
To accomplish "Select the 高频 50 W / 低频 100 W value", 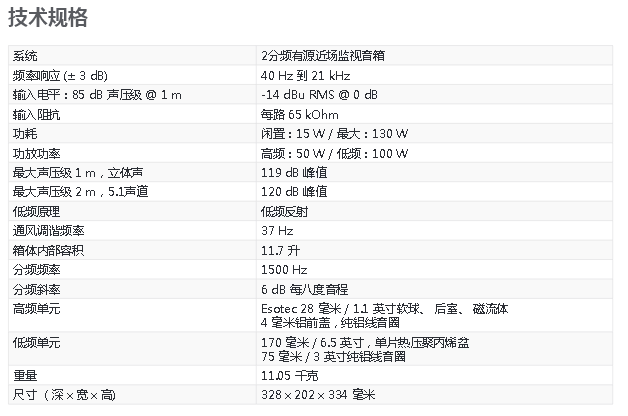I will 334,153.
